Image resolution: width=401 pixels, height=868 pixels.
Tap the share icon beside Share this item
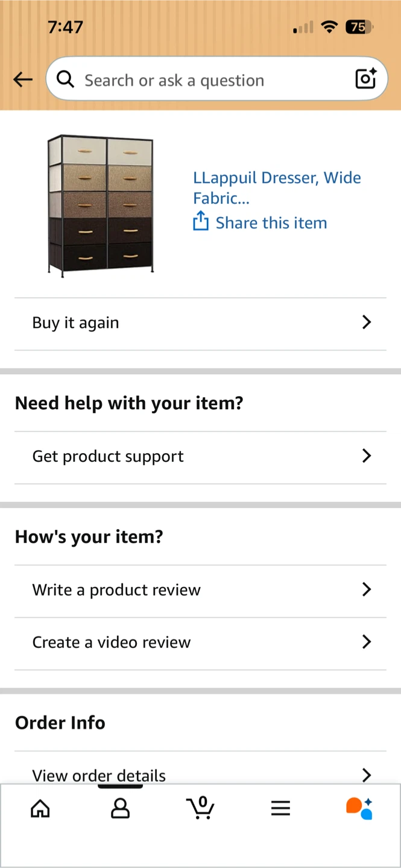200,222
